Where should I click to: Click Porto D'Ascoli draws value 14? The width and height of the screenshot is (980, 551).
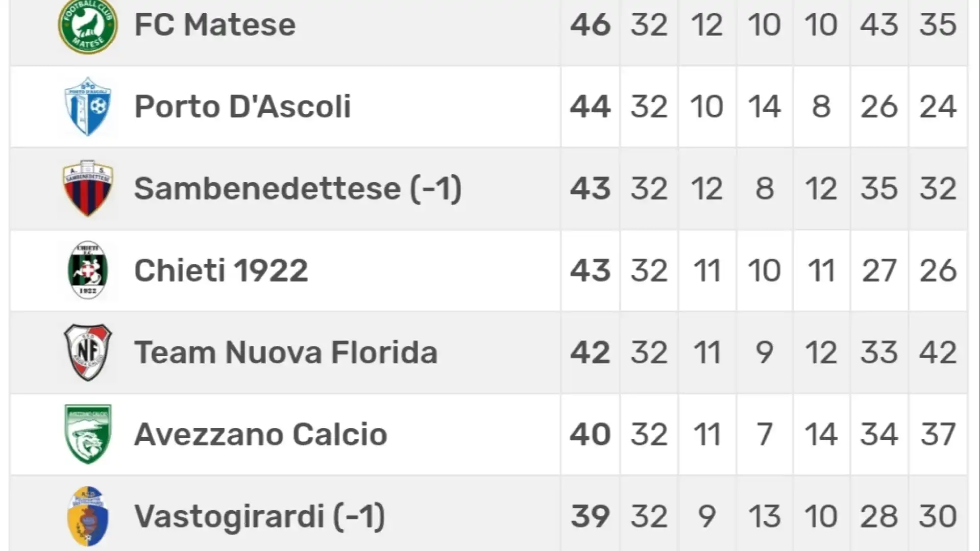(764, 107)
